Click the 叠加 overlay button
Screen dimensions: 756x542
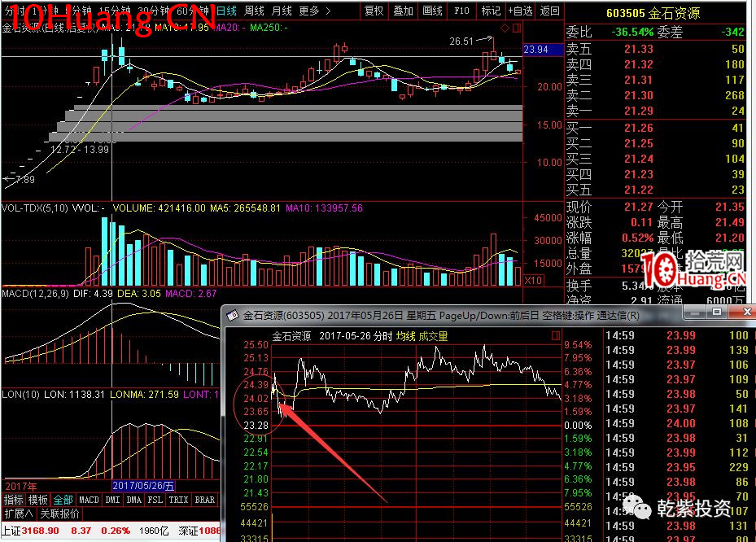coord(404,11)
